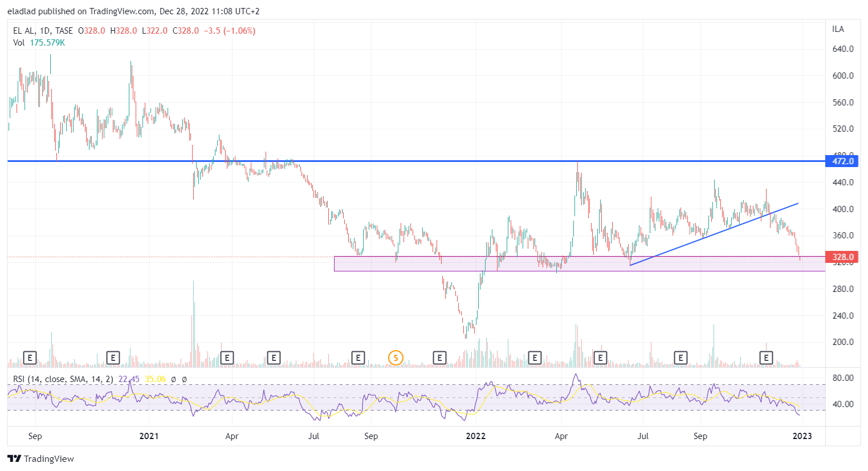Click the 360.0 price axis label

click(843, 235)
